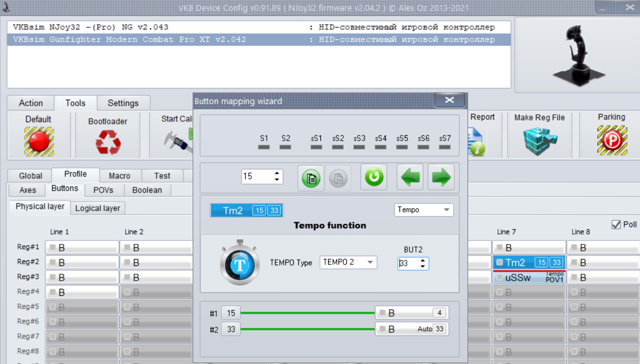Toggle the sS2 subshift indicator
Screen dimensions: 640x364
[338, 147]
